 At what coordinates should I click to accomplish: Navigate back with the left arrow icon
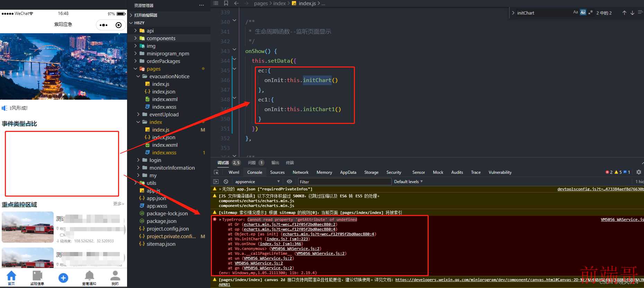coord(236,3)
